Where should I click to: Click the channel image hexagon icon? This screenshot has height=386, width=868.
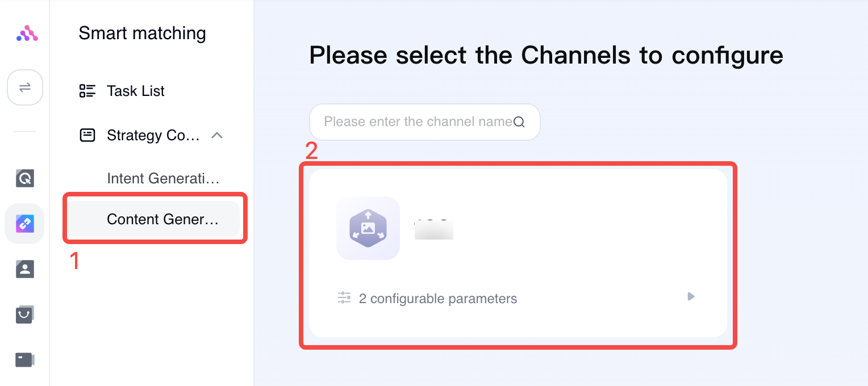click(x=368, y=228)
